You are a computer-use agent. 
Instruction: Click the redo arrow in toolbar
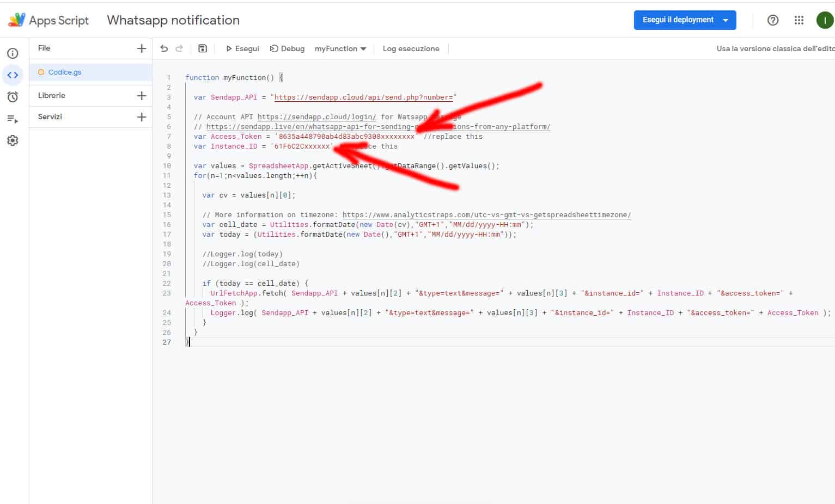(179, 48)
